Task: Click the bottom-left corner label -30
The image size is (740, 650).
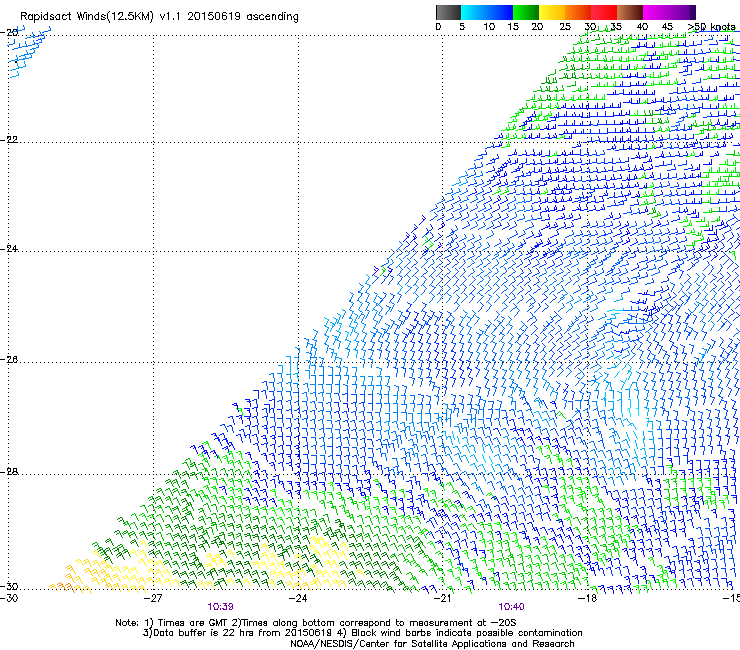Action: tap(9, 598)
